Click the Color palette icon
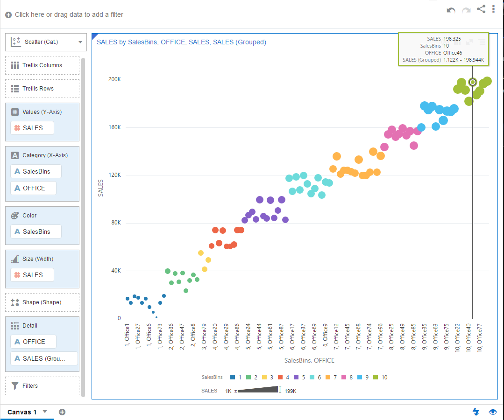 (15, 216)
